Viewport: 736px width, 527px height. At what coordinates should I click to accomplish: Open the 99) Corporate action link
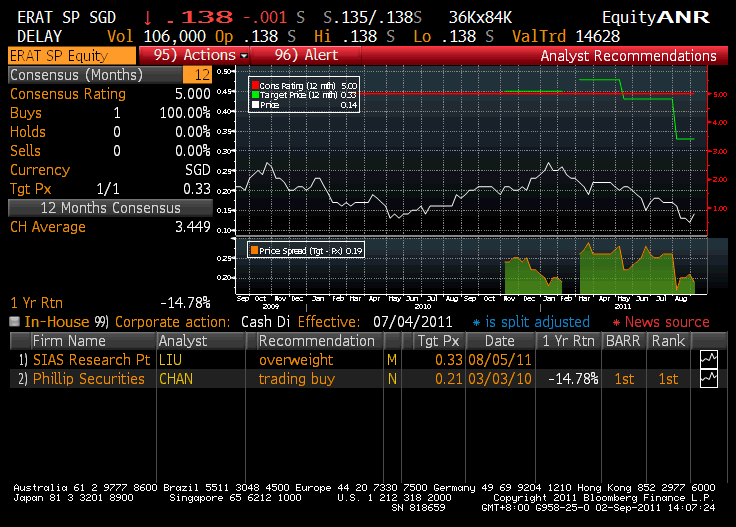click(162, 322)
